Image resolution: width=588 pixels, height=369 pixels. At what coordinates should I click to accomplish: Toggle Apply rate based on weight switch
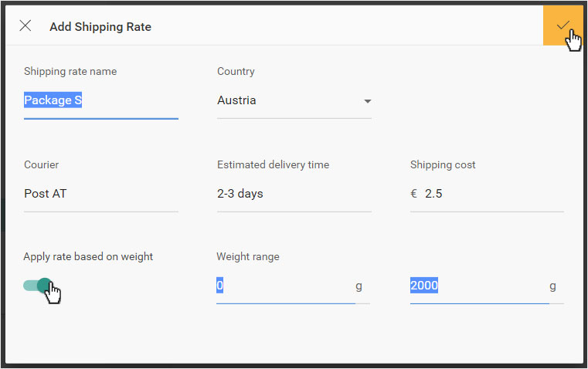[x=38, y=286]
